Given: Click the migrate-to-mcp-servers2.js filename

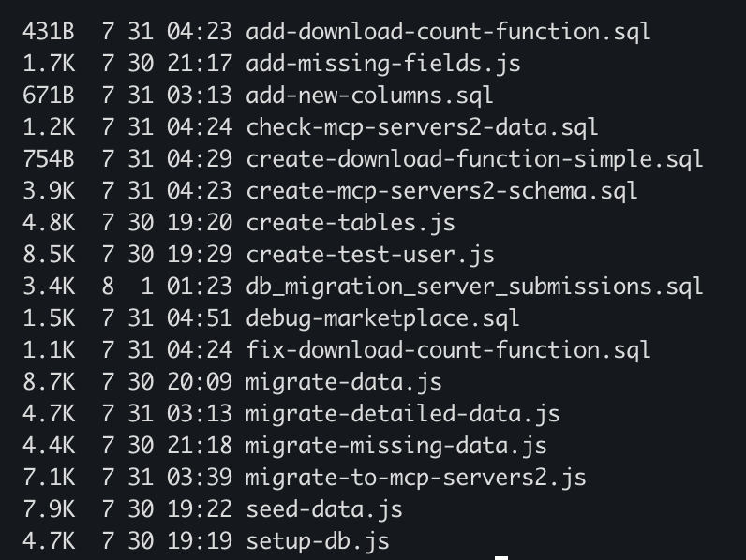Looking at the screenshot, I should click(416, 477).
